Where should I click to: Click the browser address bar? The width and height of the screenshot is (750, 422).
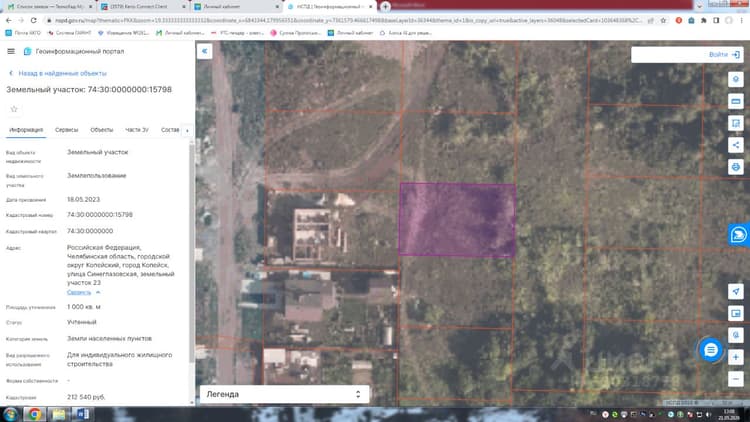[347, 21]
